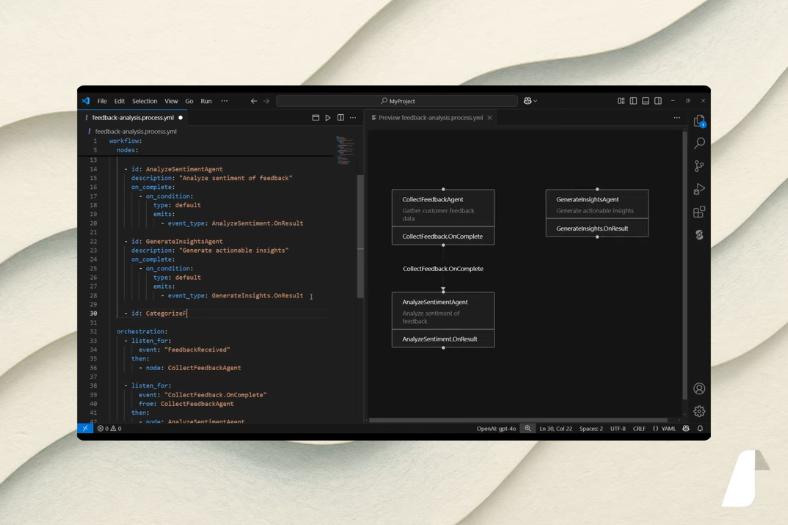Open the Explorer view in activity bar
The image size is (788, 525).
coord(699,121)
